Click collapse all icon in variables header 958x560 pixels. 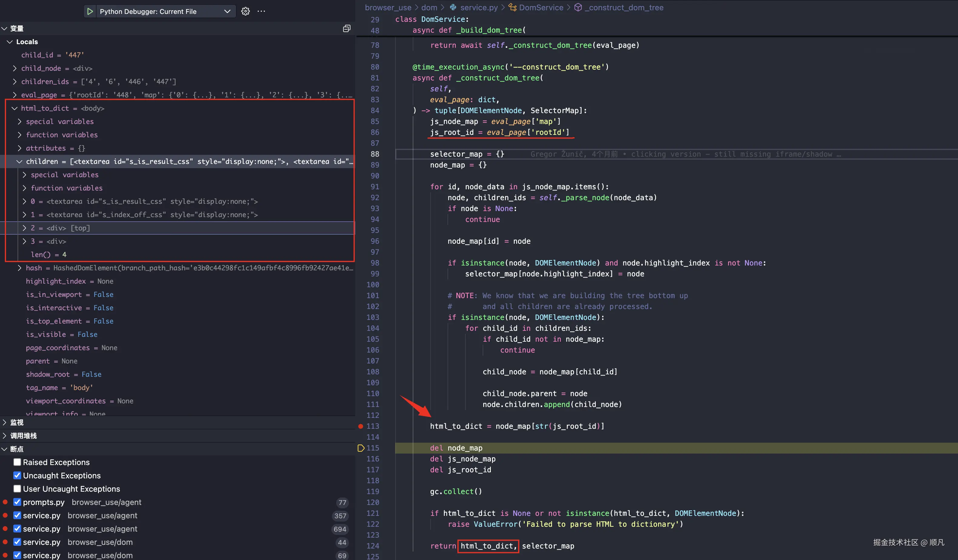pyautogui.click(x=346, y=28)
